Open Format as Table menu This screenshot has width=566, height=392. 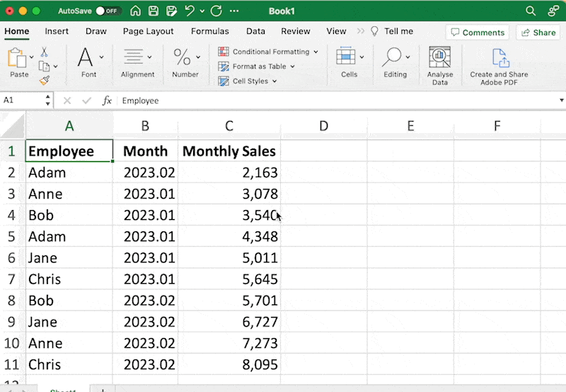click(257, 67)
